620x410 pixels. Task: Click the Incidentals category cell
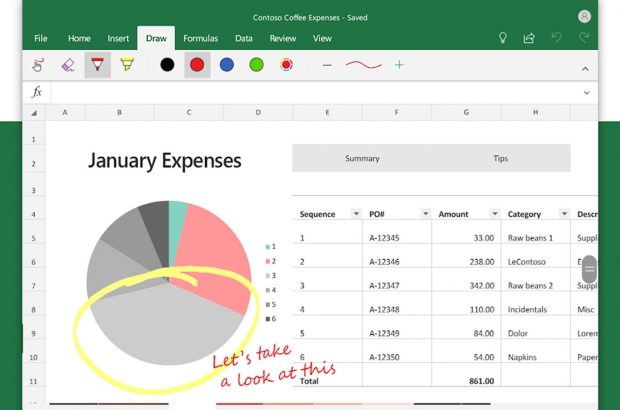(x=527, y=310)
